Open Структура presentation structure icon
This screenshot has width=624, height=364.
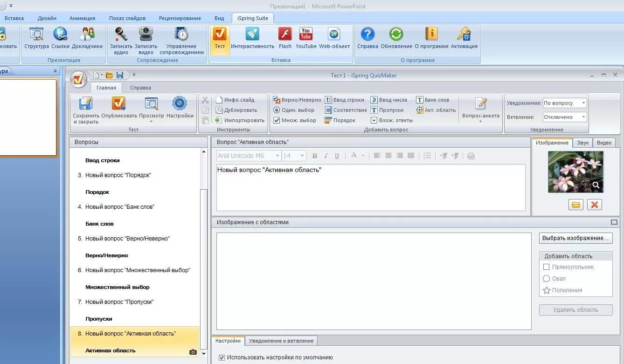tap(36, 34)
